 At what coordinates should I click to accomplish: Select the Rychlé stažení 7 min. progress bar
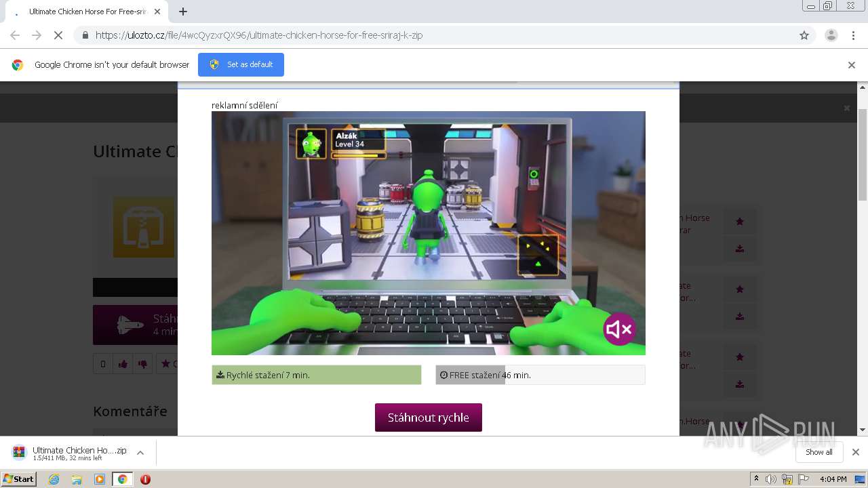click(x=317, y=375)
